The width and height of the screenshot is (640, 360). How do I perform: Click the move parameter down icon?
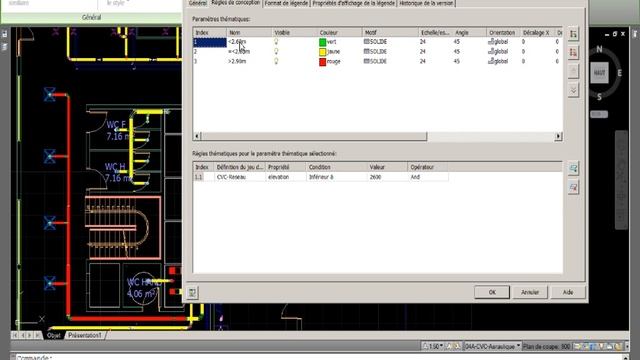[573, 90]
